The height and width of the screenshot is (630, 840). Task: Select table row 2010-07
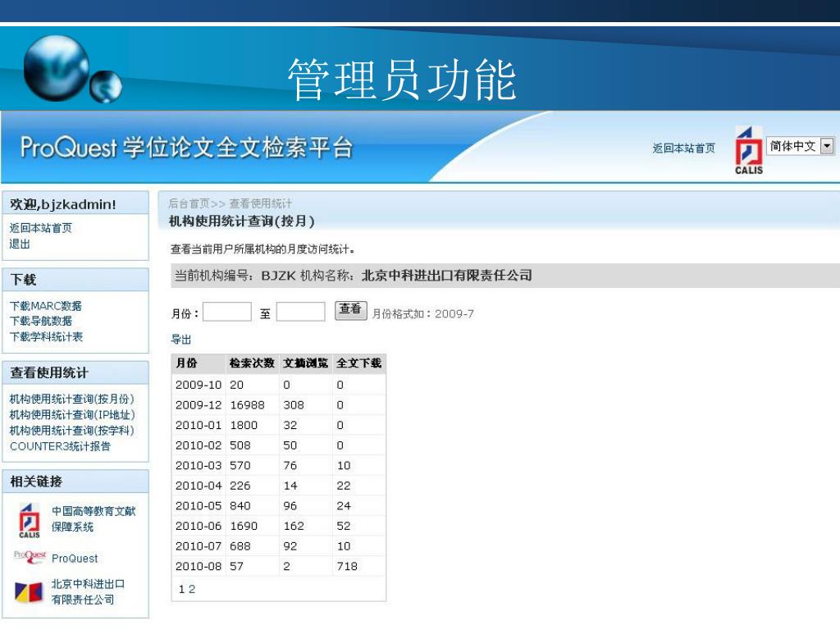tap(279, 546)
